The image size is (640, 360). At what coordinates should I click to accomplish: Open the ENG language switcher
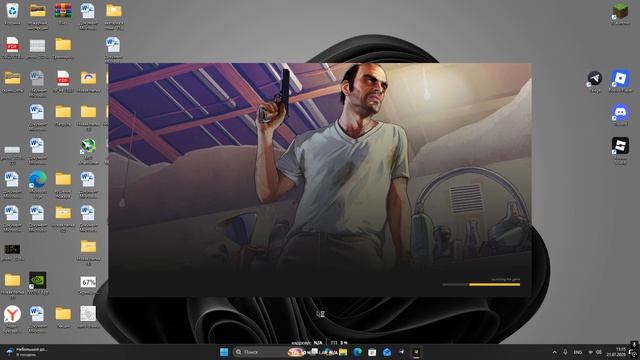(x=578, y=352)
